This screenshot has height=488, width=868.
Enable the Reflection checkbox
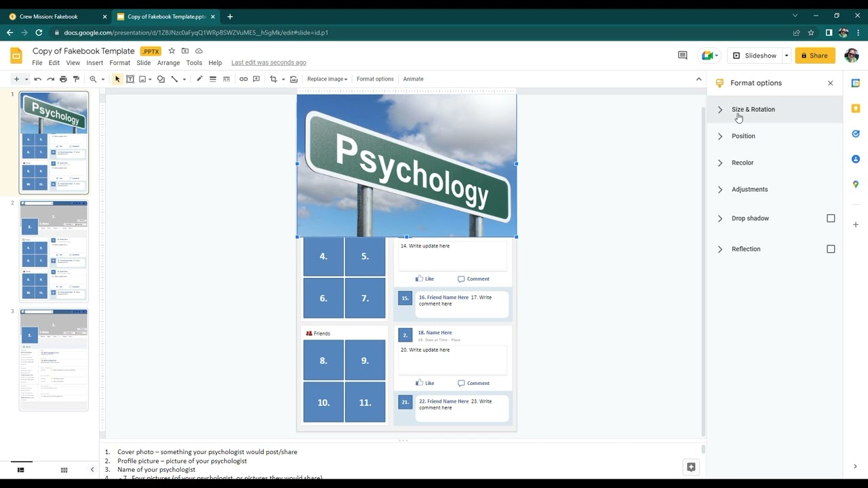point(831,249)
